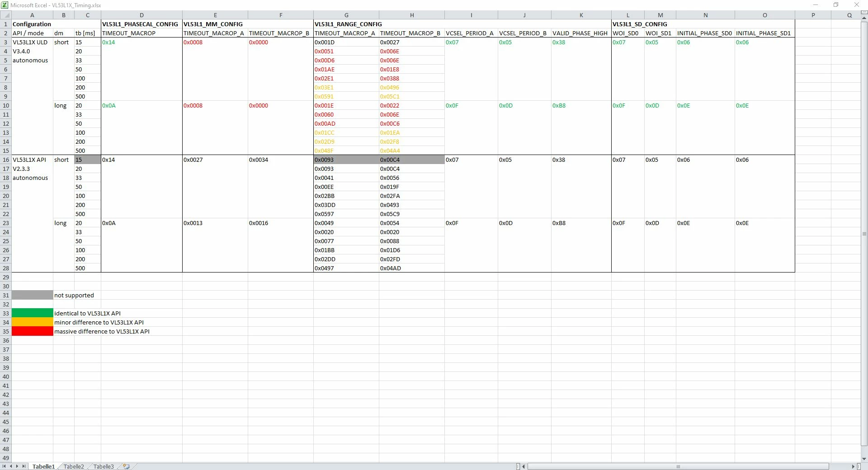Select the green '0xB8' cell in row 10
The image size is (868, 470).
pos(581,105)
